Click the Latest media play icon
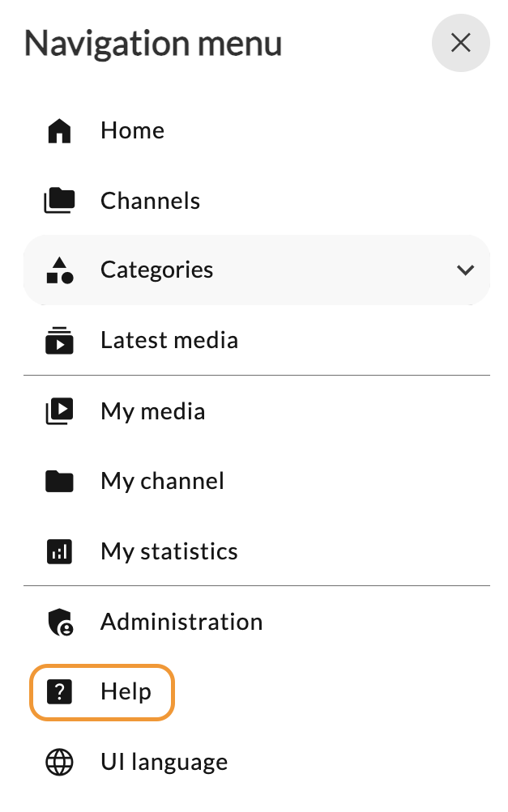 [x=59, y=340]
